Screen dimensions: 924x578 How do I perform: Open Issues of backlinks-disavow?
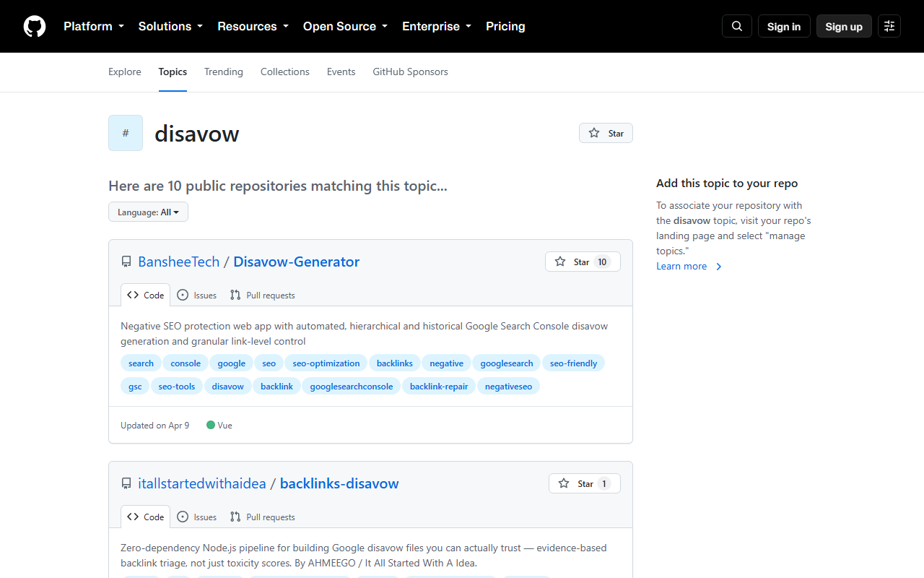pos(197,517)
